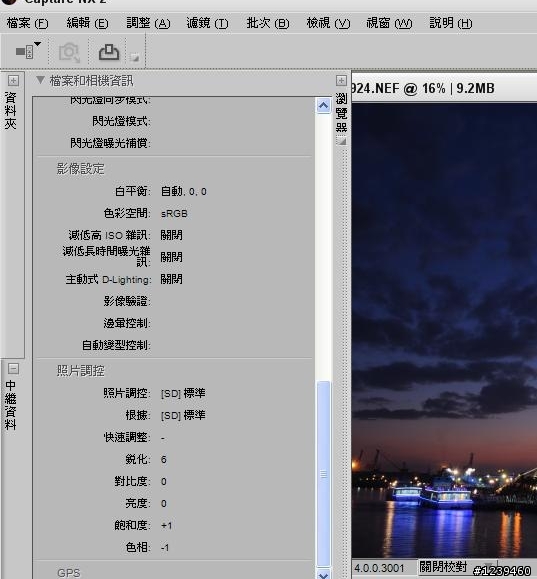Open the 批次 (B) menu
This screenshot has height=579, width=537.
pyautogui.click(x=268, y=23)
